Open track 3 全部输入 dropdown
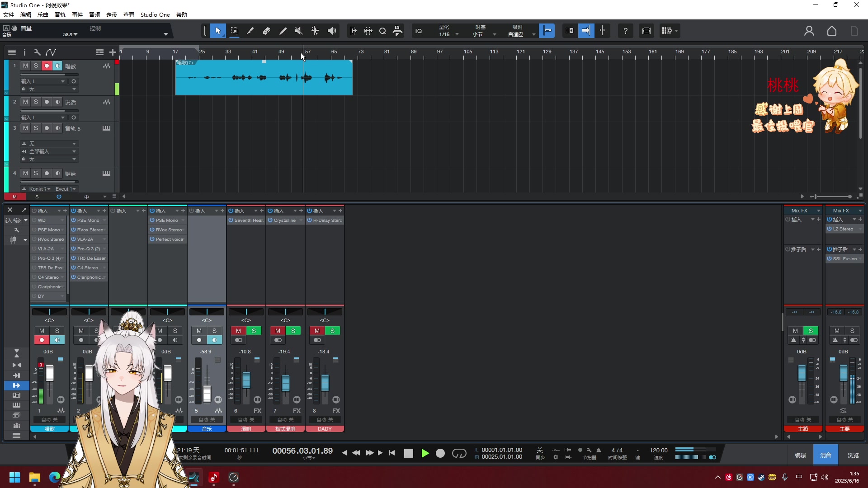Screen dimensions: 868x488 click(49, 151)
